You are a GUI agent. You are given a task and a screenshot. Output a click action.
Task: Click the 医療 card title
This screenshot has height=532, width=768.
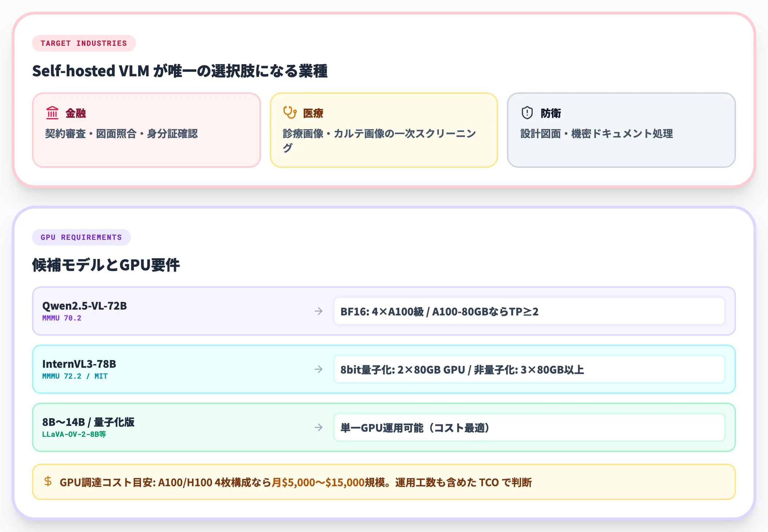tap(313, 113)
